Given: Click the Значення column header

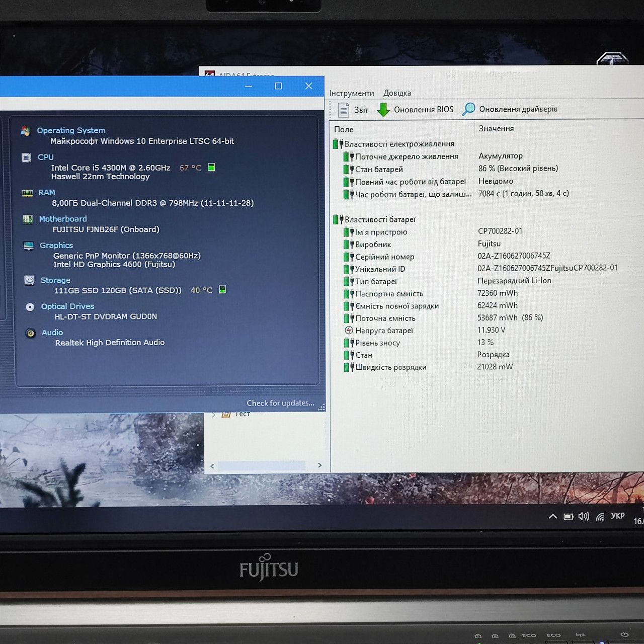Looking at the screenshot, I should tap(496, 129).
